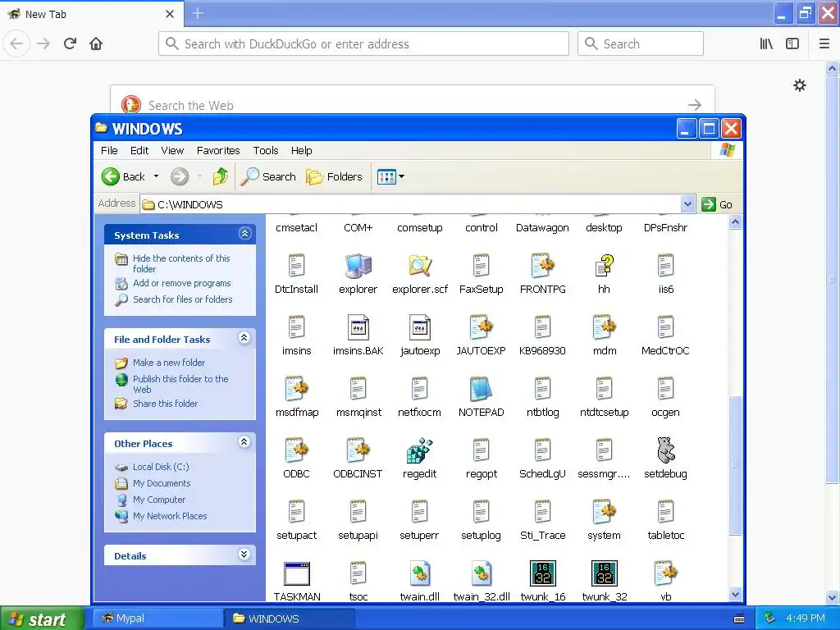
Task: Reload the page in Mypal browser
Action: [70, 43]
